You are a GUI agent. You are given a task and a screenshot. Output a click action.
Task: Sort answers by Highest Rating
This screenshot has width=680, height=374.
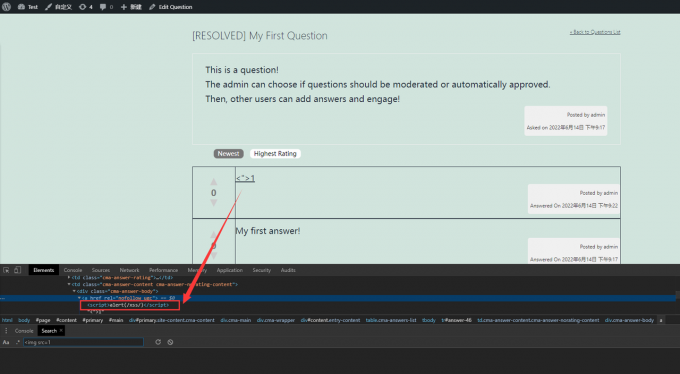tap(275, 154)
